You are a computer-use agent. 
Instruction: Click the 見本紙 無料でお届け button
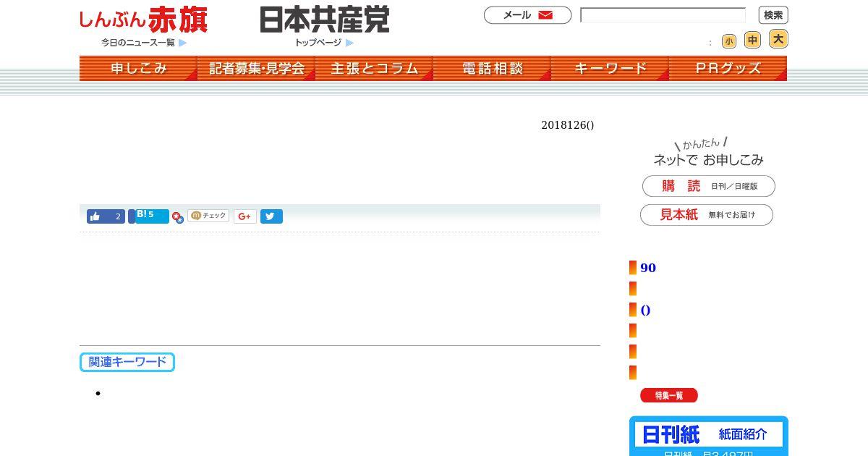(707, 215)
